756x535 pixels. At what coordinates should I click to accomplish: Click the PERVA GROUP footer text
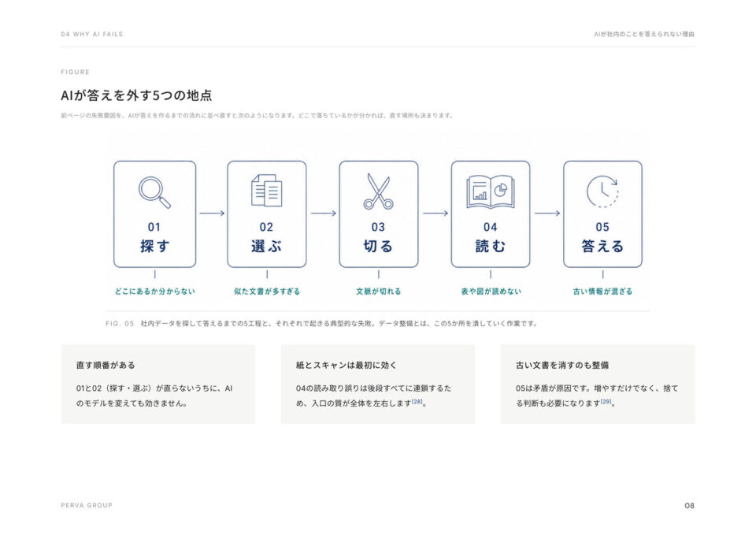click(x=87, y=505)
